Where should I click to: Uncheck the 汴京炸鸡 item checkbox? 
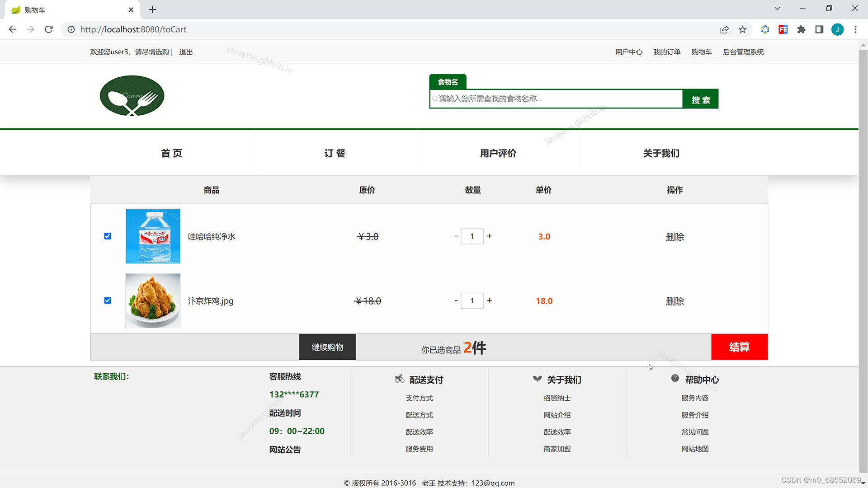coord(108,300)
